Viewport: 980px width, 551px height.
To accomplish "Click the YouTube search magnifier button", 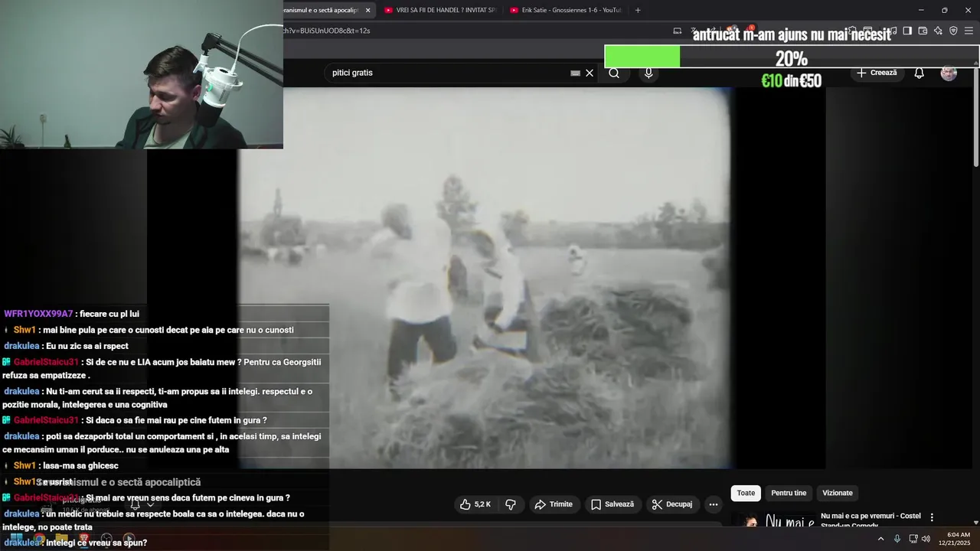I will click(614, 73).
